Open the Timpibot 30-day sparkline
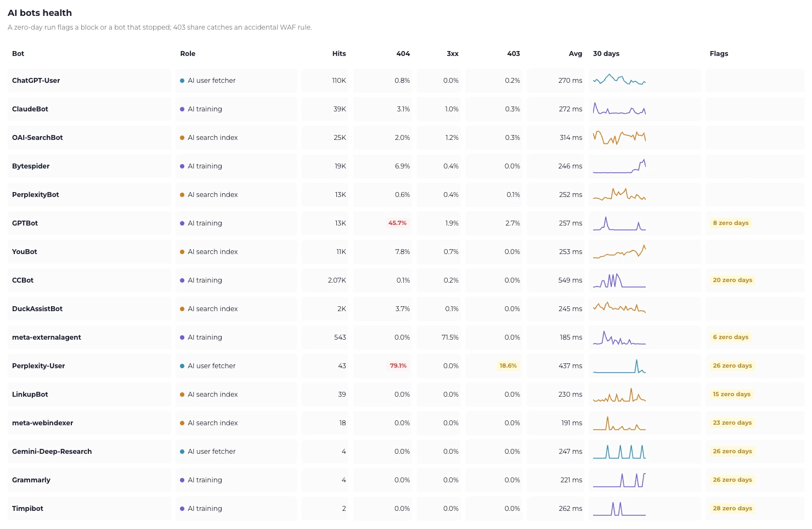812x529 pixels. pyautogui.click(x=619, y=509)
